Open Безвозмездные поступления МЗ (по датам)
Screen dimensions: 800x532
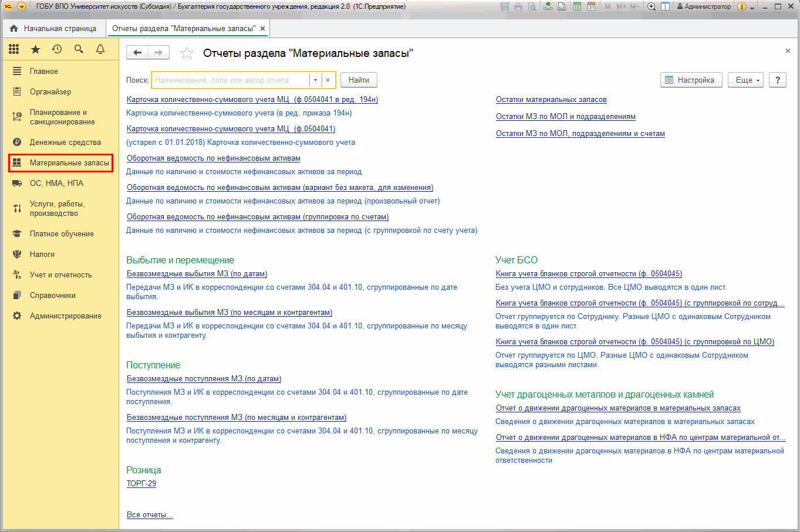[x=204, y=379]
